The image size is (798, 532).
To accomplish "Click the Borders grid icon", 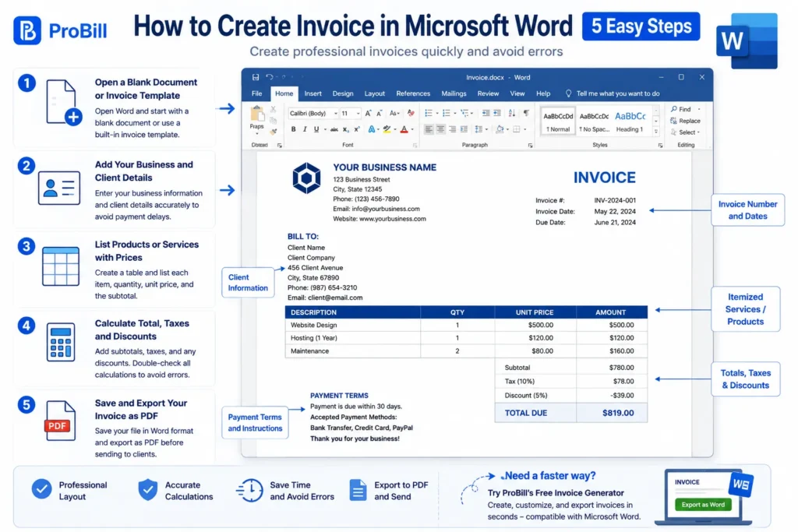I will (x=517, y=129).
